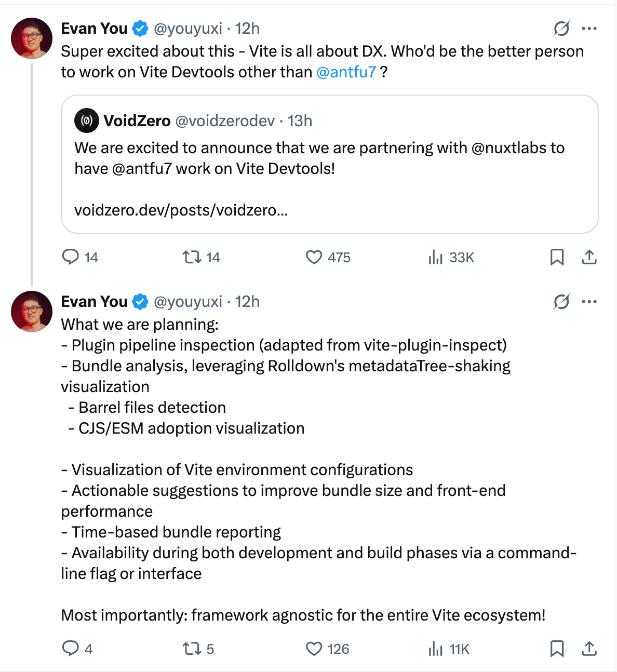Reply to the 'What we are planning' tweet
Image resolution: width=617 pixels, height=672 pixels.
[x=70, y=649]
